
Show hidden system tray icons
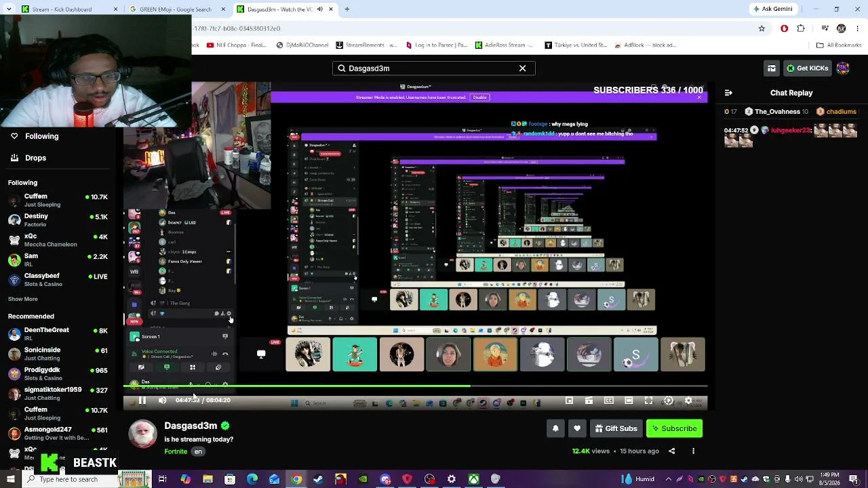[669, 479]
